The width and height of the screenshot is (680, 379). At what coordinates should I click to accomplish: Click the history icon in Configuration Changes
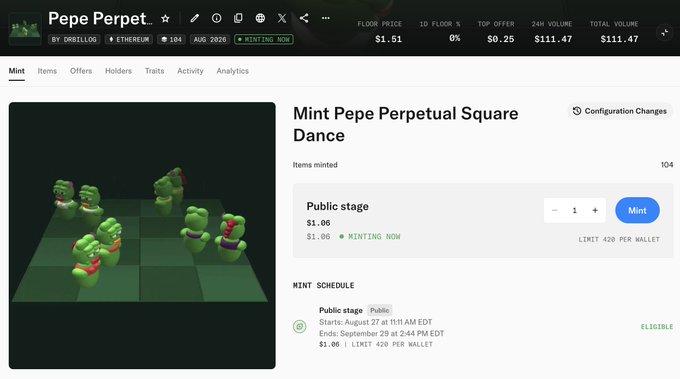pyautogui.click(x=577, y=111)
